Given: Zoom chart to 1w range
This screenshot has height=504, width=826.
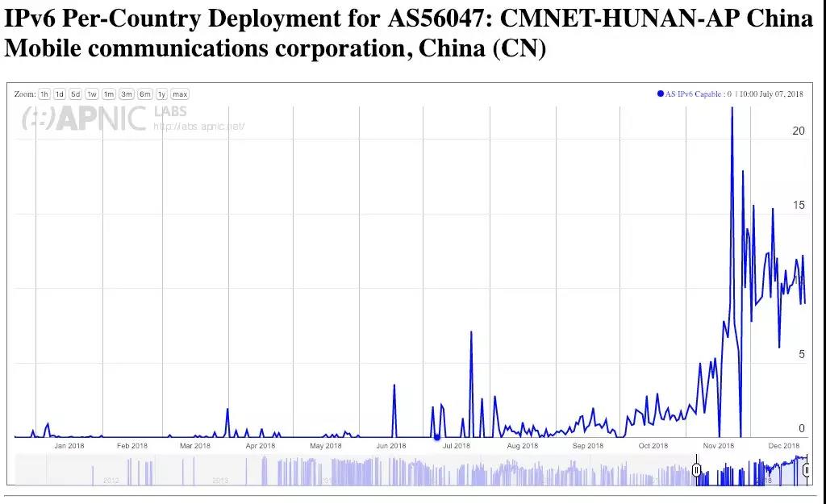Looking at the screenshot, I should tap(92, 94).
